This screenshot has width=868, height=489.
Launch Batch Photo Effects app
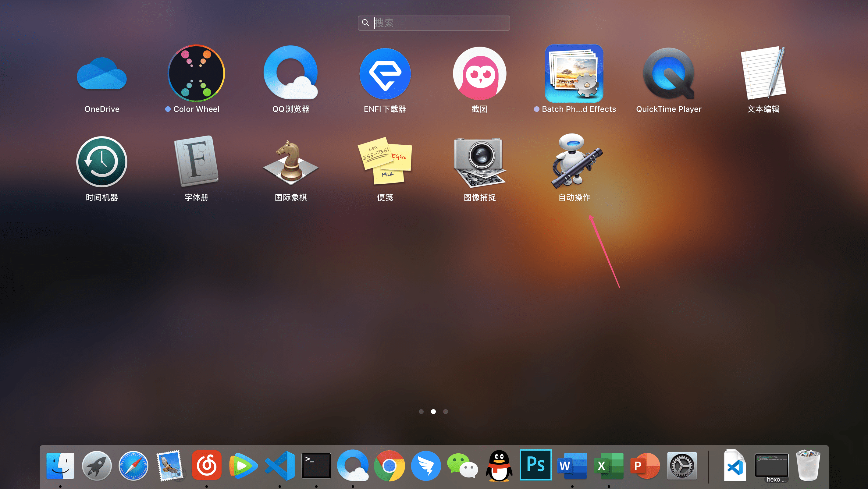pos(574,73)
